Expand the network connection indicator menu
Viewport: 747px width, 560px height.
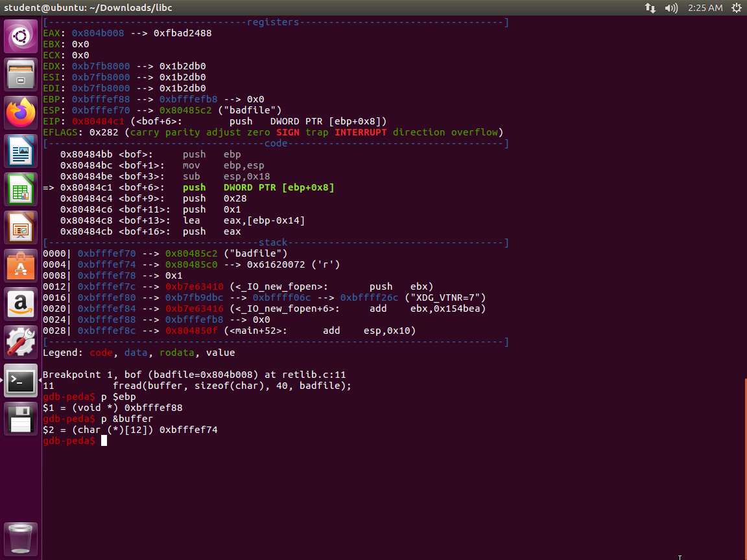click(650, 8)
